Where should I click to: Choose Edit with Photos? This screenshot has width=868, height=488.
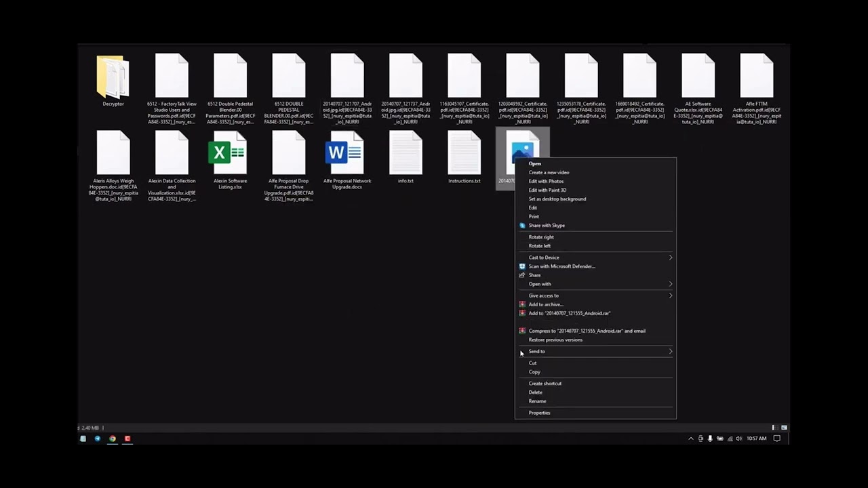(x=546, y=181)
